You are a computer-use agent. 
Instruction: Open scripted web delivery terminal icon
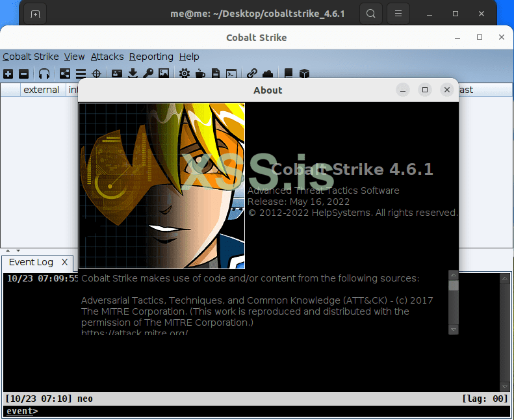tap(231, 73)
